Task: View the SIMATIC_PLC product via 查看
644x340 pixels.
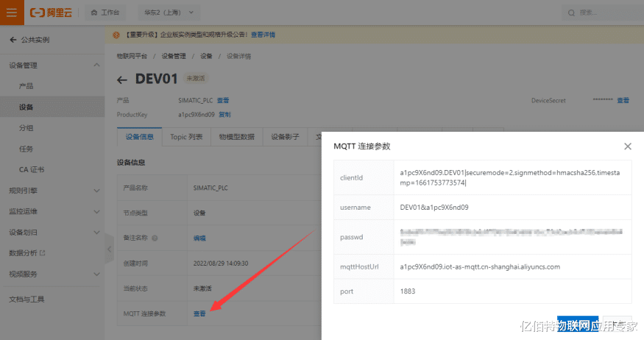Action: [223, 100]
